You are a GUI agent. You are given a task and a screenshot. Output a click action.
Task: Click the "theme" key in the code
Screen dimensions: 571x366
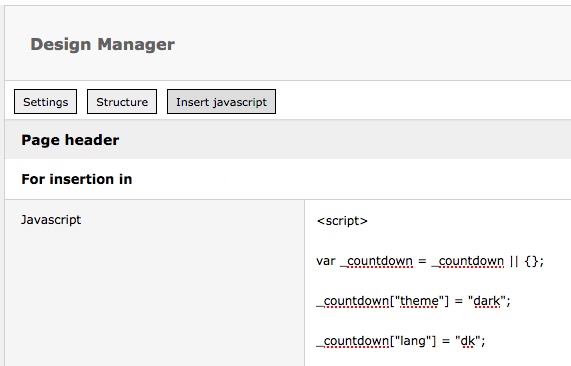pyautogui.click(x=419, y=301)
